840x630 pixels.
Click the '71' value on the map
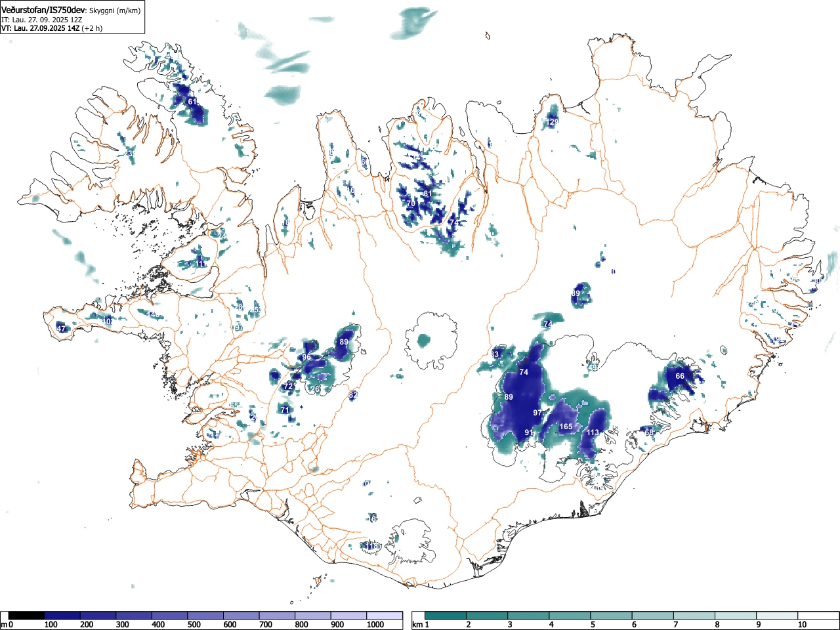[x=285, y=410]
